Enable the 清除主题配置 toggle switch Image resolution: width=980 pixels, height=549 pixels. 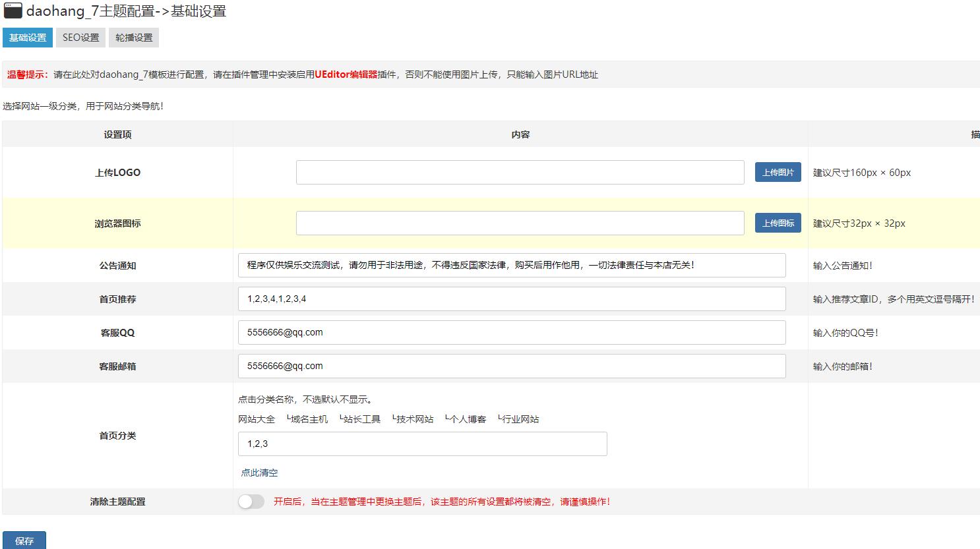click(251, 502)
